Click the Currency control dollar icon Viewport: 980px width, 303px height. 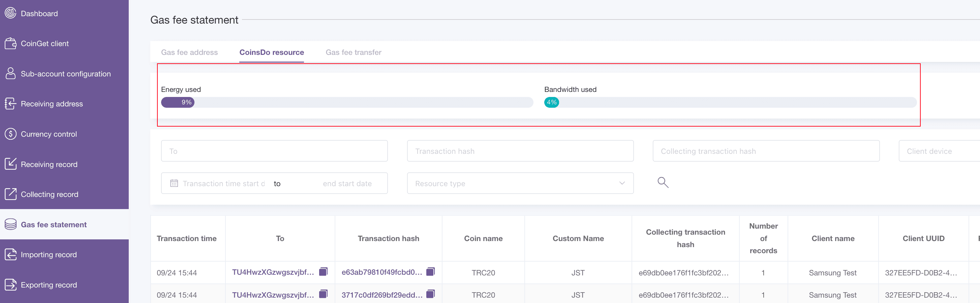(x=10, y=134)
